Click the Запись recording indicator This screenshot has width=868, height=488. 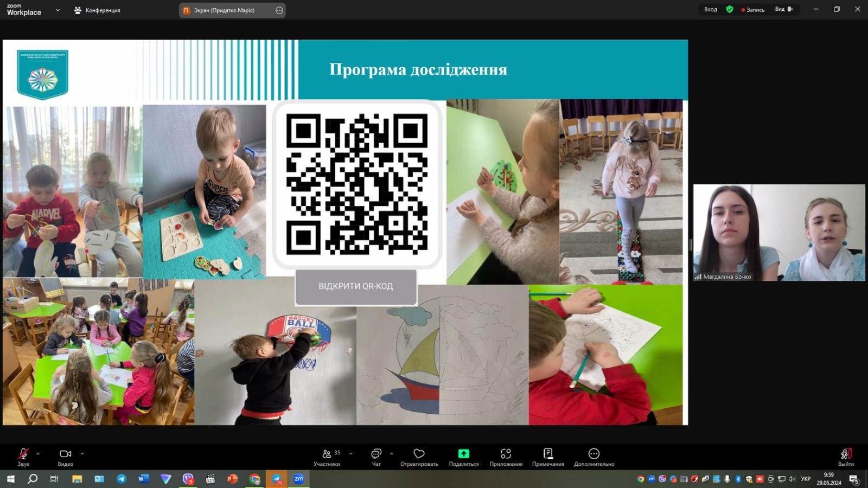(x=753, y=9)
